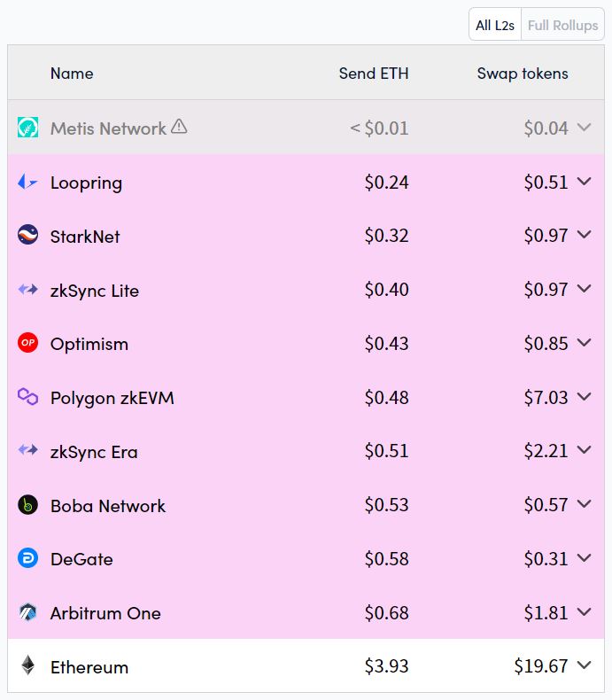Screen dimensions: 612x700
Task: Switch to the Full Rollups filter
Action: coord(562,25)
